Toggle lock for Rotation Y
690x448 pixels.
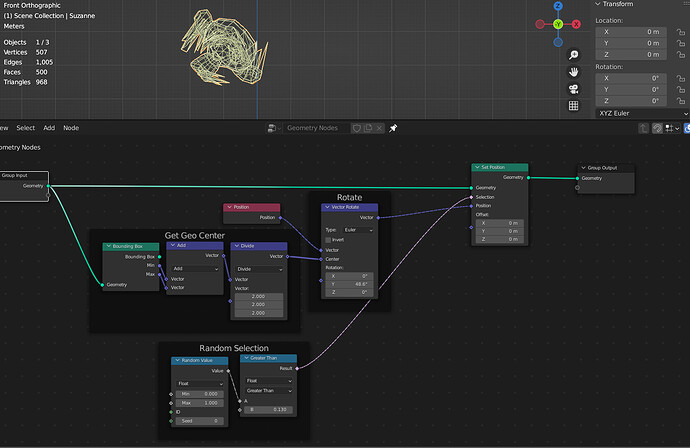click(681, 90)
